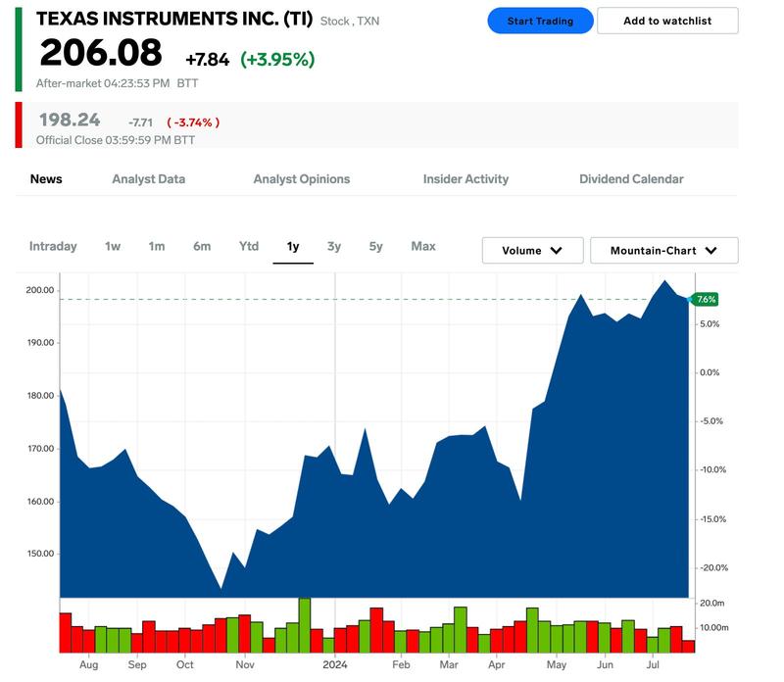Viewport: 784px width, 682px height.
Task: Click the 0.0% percentage axis label
Action: point(710,372)
